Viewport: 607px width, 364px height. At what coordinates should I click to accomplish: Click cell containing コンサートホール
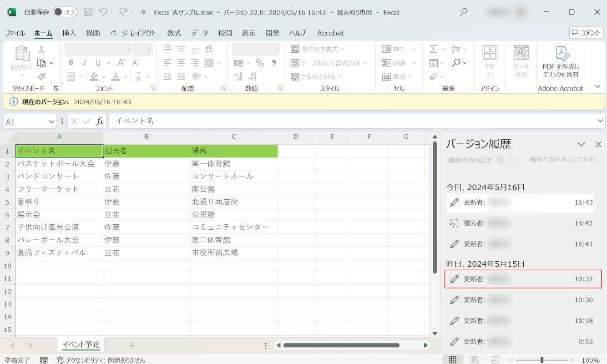(234, 177)
